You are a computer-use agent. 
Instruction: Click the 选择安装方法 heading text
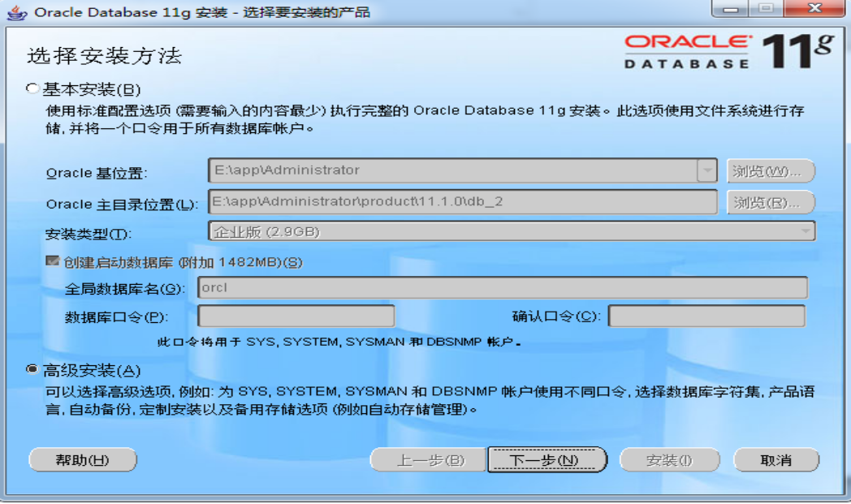[104, 56]
